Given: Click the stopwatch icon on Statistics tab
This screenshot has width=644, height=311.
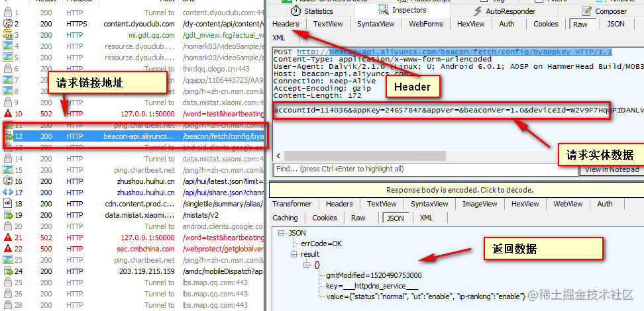Looking at the screenshot, I should (x=295, y=11).
